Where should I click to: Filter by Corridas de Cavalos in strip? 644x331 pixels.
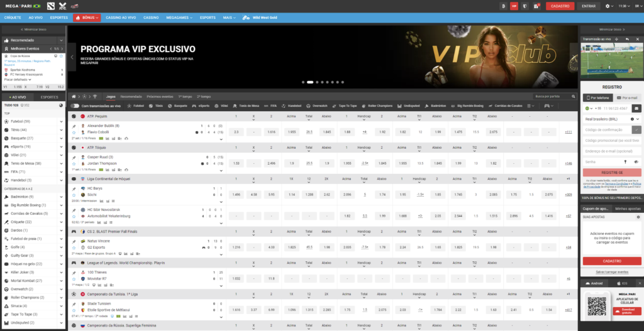click(506, 106)
